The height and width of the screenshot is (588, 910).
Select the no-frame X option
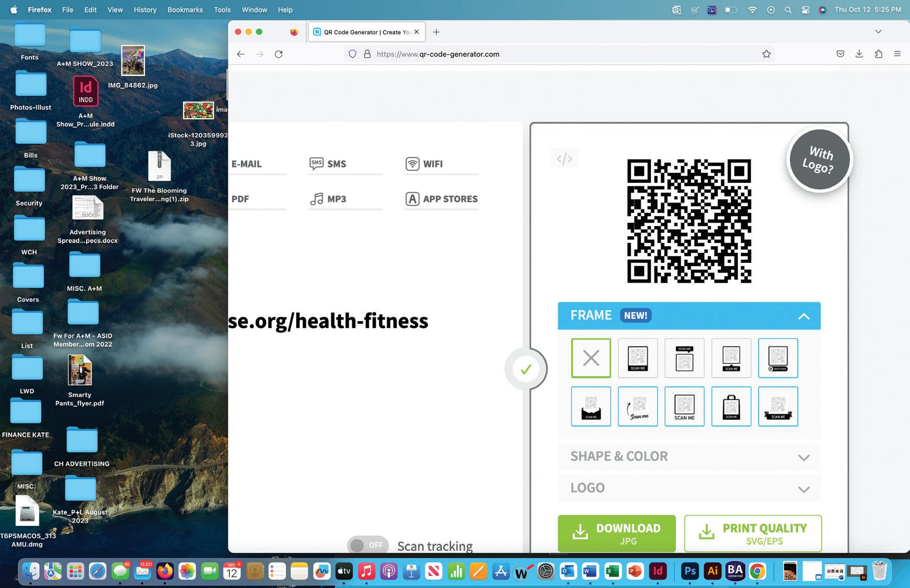(591, 358)
